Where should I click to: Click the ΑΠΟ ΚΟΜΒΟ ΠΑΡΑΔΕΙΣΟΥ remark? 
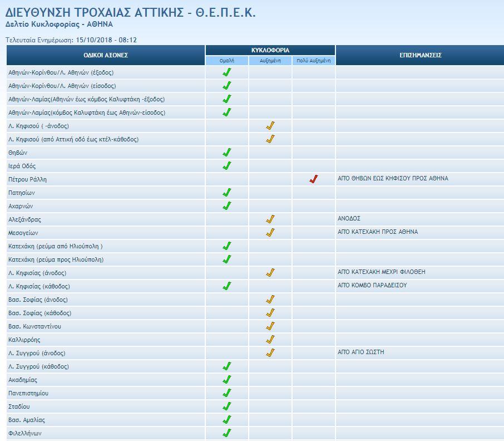point(372,286)
